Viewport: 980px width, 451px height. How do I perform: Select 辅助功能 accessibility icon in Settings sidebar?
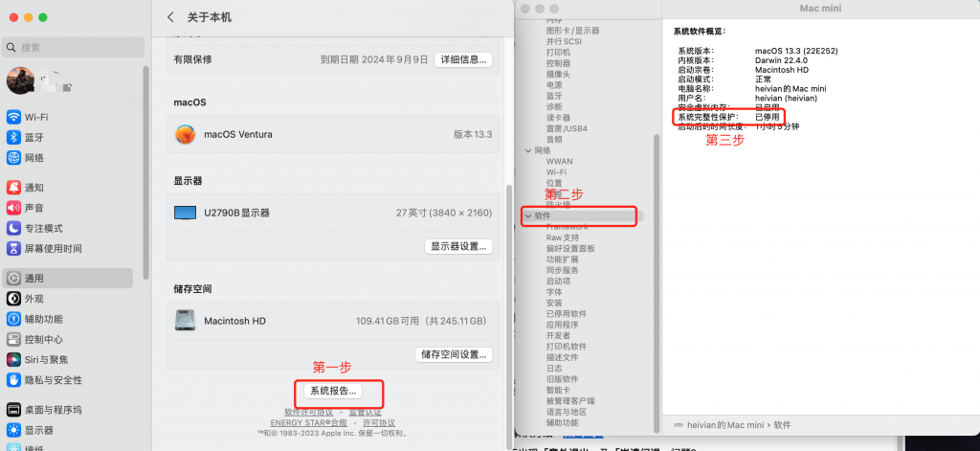click(13, 319)
